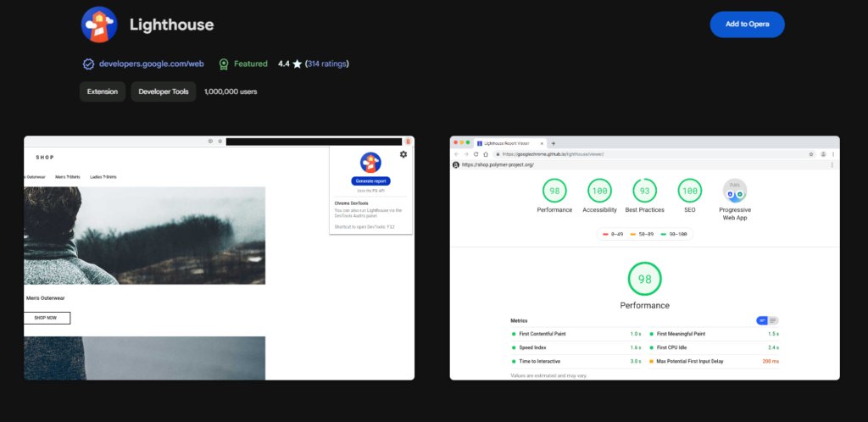868x422 pixels.
Task: Open the second screenshot of the Lighthouse report
Action: click(645, 258)
